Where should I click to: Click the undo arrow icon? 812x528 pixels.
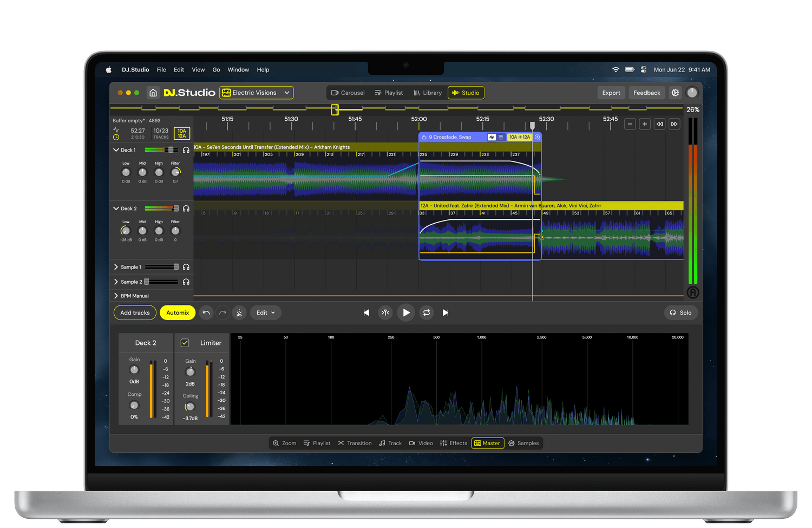(206, 312)
